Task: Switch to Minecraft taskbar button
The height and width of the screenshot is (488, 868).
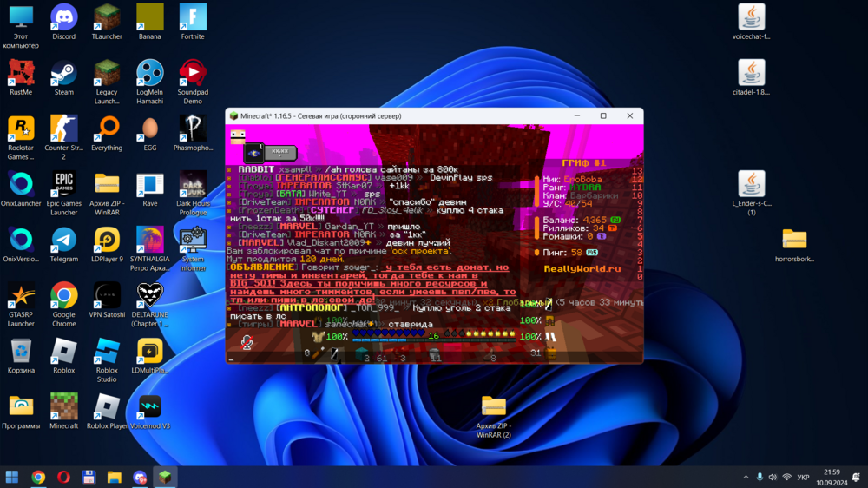Action: pos(164,477)
